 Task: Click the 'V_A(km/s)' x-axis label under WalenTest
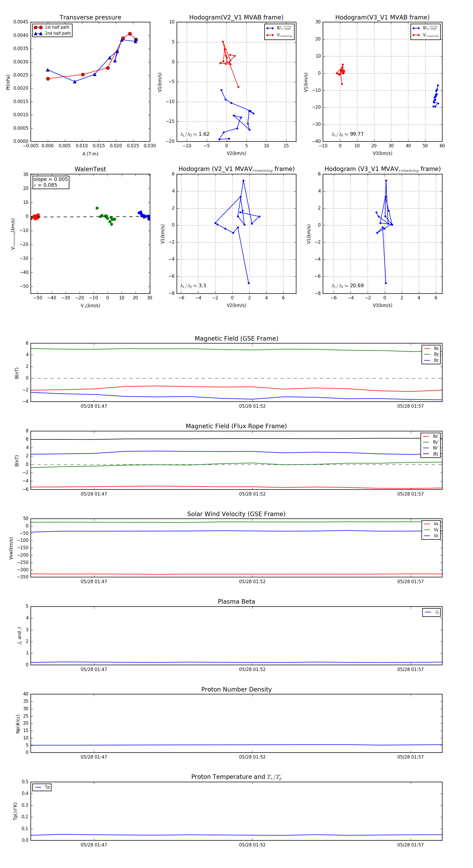point(90,306)
